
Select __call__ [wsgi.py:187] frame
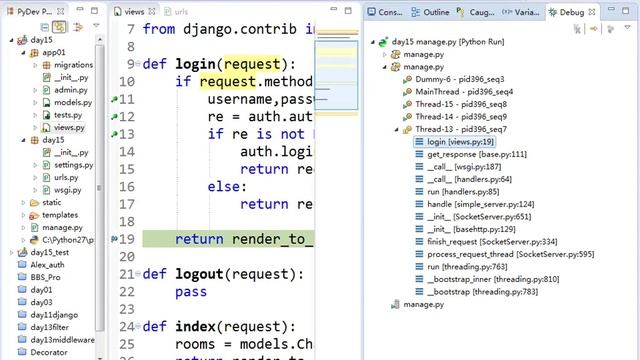464,167
